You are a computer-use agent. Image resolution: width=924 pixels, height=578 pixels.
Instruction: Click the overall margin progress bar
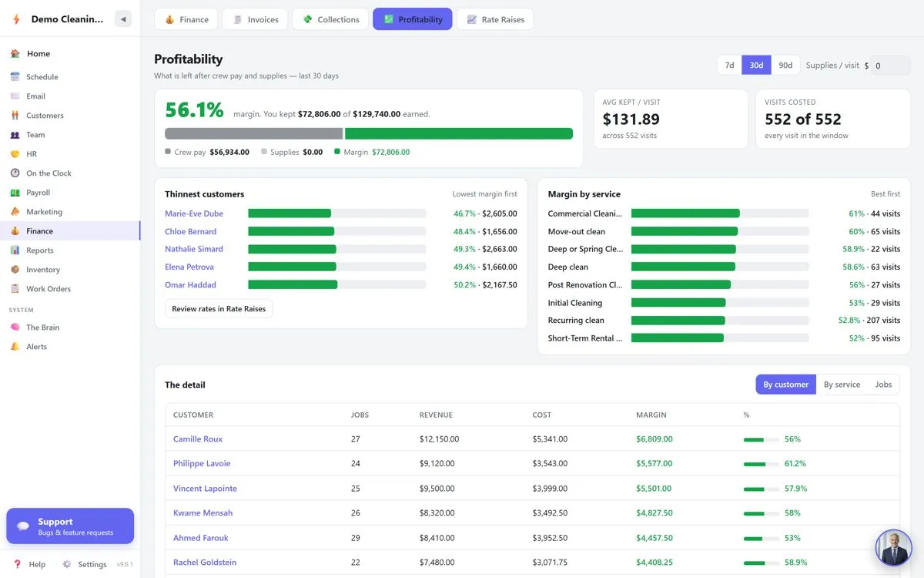point(369,133)
